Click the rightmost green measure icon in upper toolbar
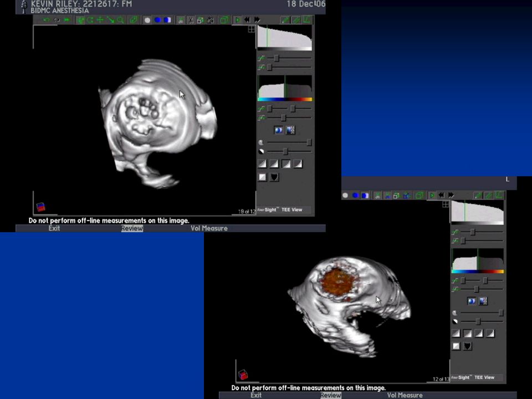The image size is (532, 399). pos(307,20)
